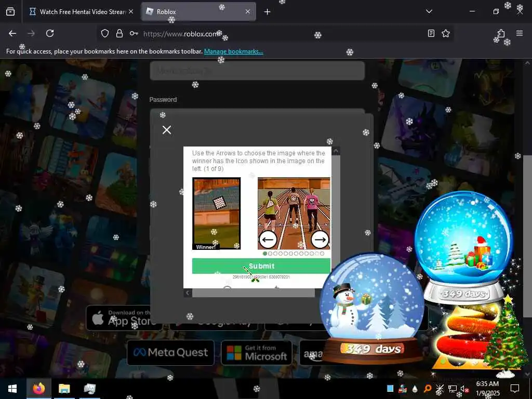
Task: Open File Explorer from the taskbar
Action: (64, 389)
